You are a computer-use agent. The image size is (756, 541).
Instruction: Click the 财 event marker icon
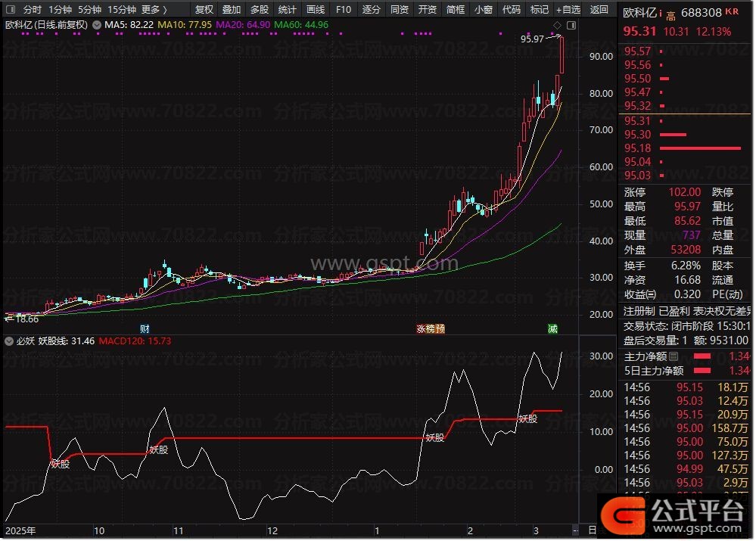point(145,328)
